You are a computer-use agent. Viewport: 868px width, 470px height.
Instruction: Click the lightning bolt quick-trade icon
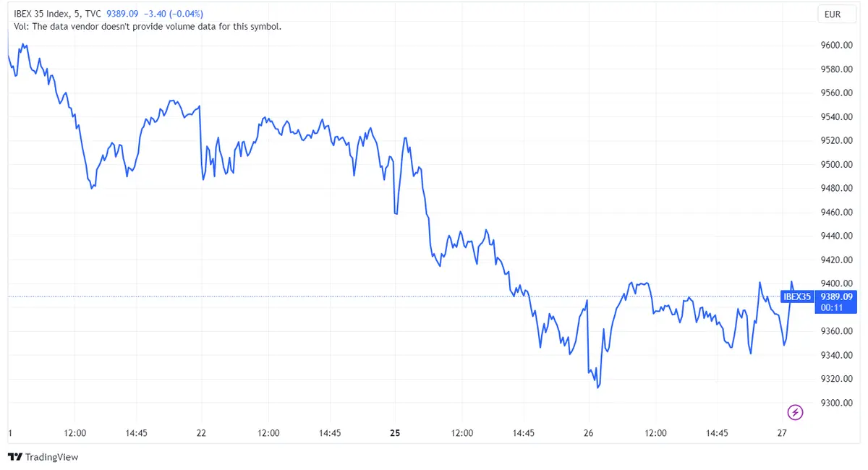[795, 412]
